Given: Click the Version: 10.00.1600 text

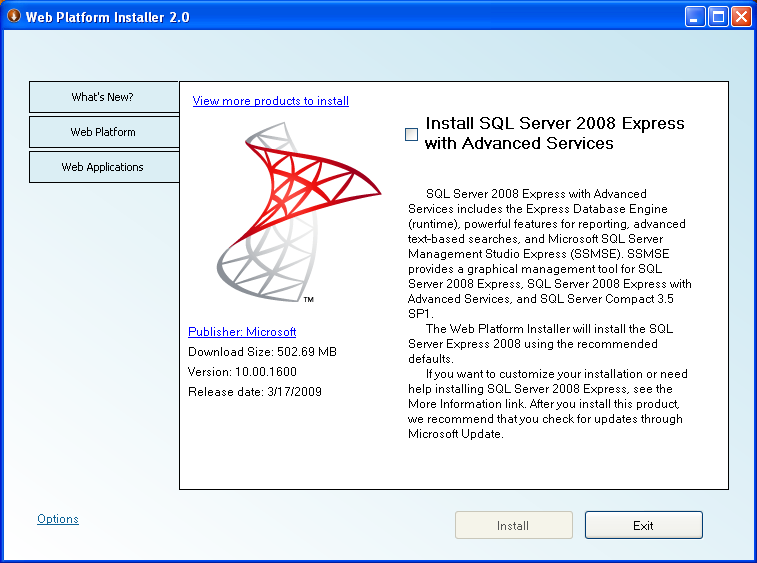Looking at the screenshot, I should pos(242,372).
